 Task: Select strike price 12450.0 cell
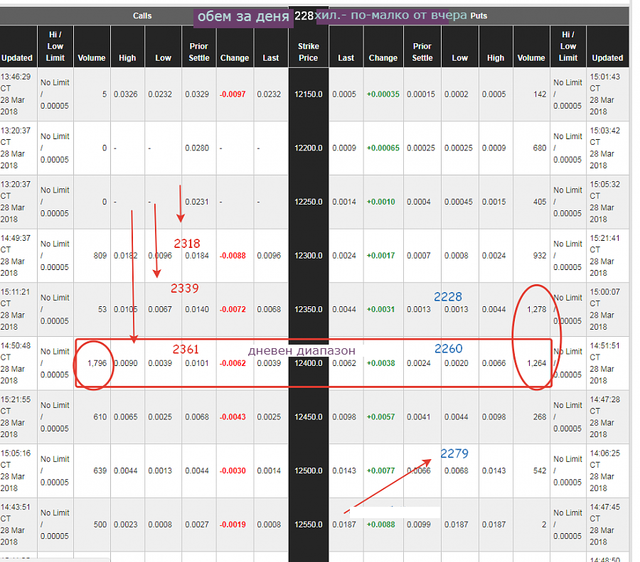click(x=308, y=417)
